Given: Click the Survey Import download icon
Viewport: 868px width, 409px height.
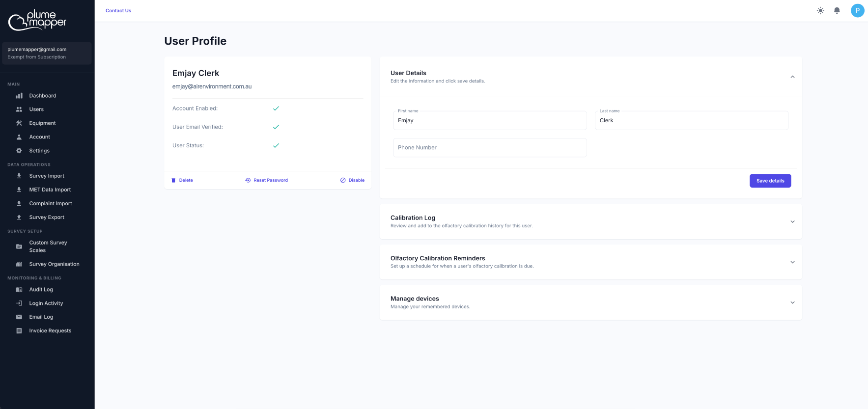Looking at the screenshot, I should tap(19, 176).
